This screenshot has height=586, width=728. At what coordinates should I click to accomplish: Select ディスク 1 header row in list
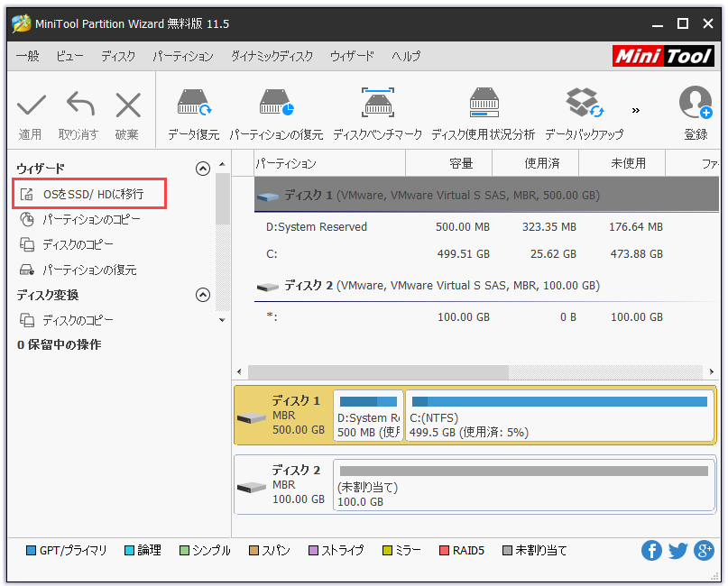coord(486,195)
